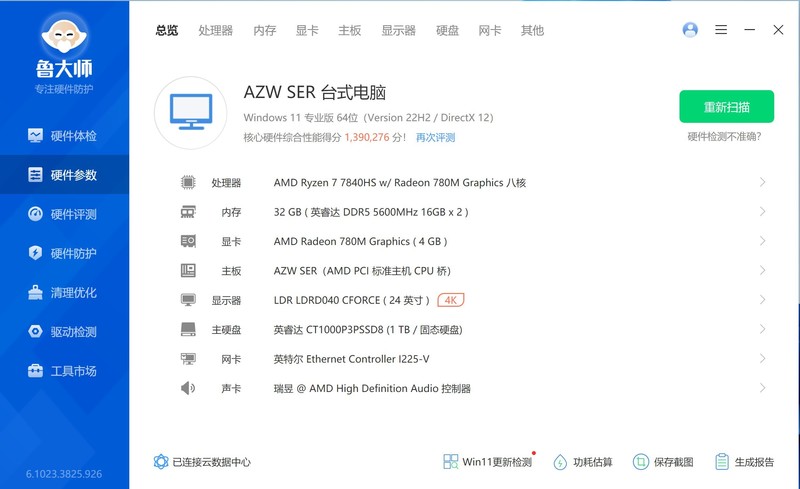The width and height of the screenshot is (800, 489).
Task: Click the large desktop computer icon
Action: (x=191, y=112)
